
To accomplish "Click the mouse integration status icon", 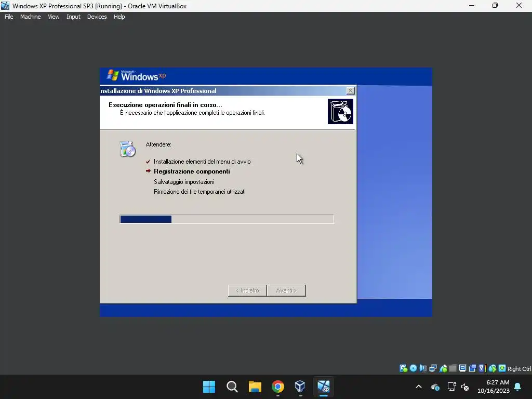I will tap(493, 368).
